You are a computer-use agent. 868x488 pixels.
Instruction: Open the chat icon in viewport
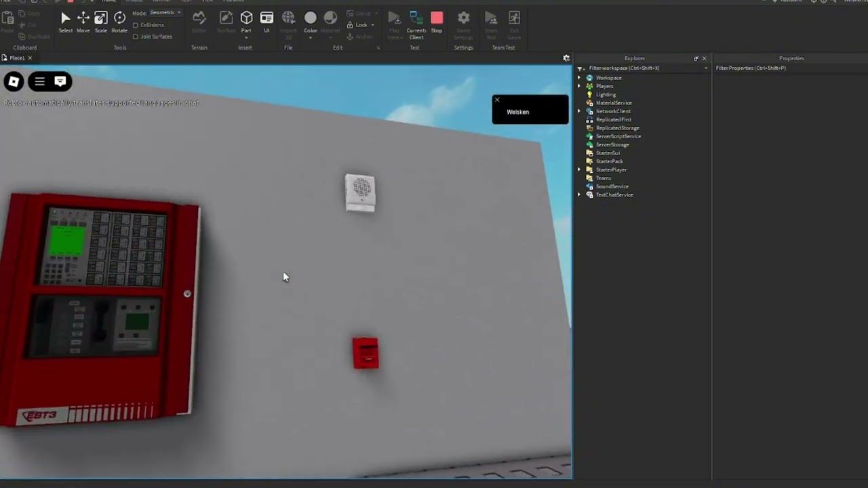click(60, 81)
